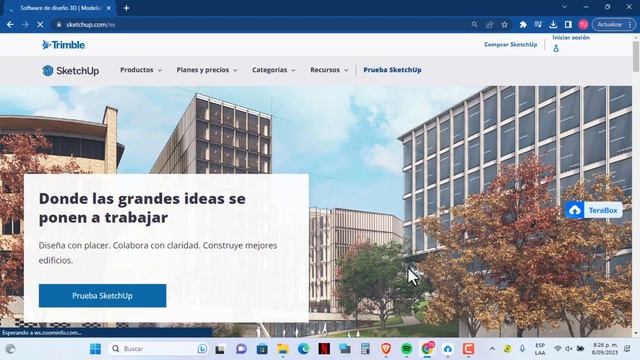The image size is (640, 360).
Task: Bookmark this page with the star
Action: tap(505, 24)
